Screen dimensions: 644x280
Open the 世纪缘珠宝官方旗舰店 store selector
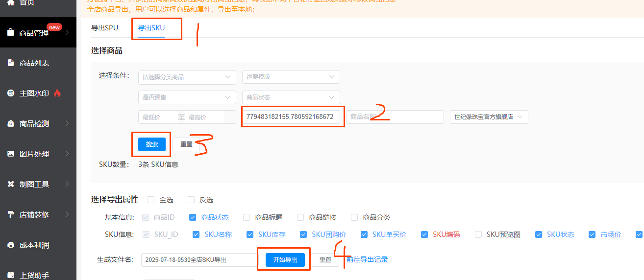coord(489,117)
